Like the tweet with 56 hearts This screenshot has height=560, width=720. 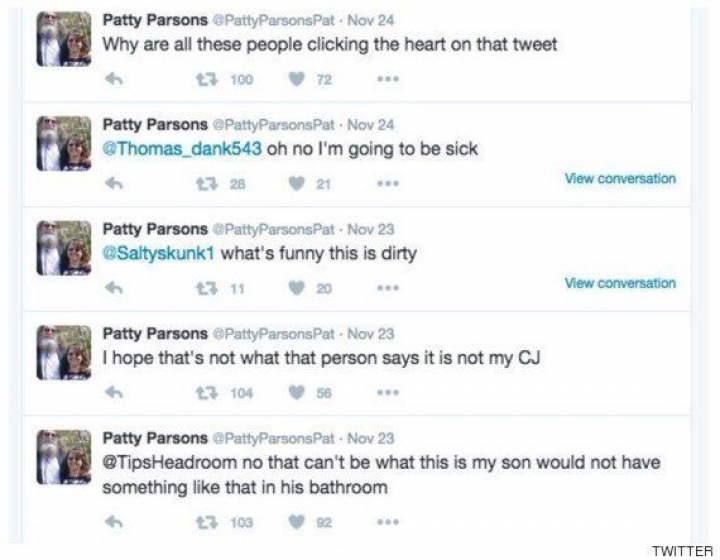tap(296, 393)
